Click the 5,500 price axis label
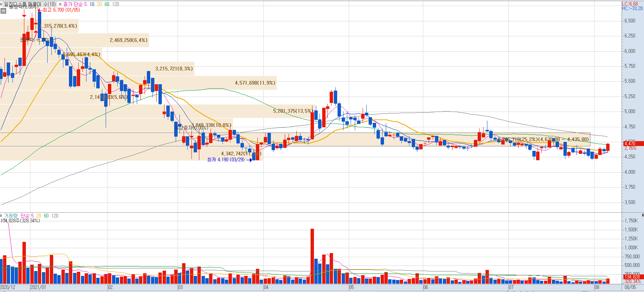 [630, 81]
